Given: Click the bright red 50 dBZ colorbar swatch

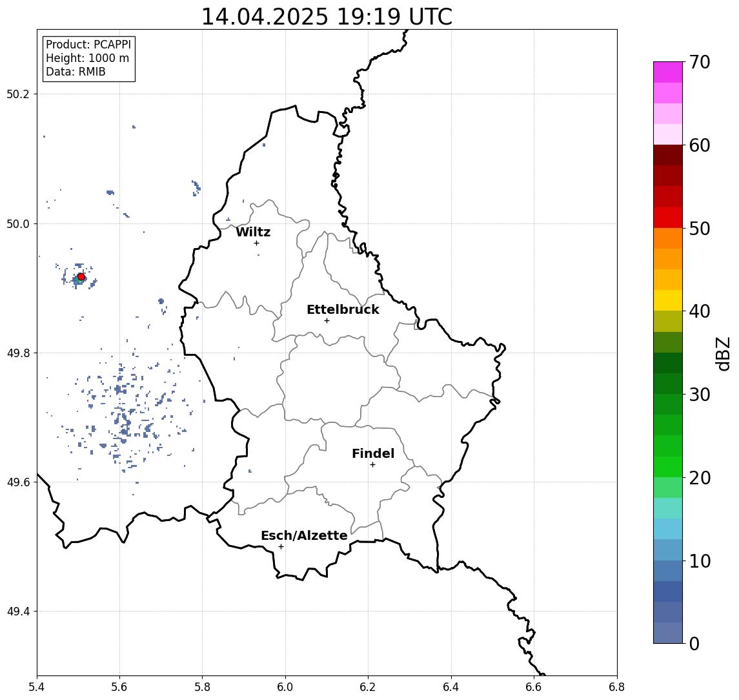Looking at the screenshot, I should point(668,218).
